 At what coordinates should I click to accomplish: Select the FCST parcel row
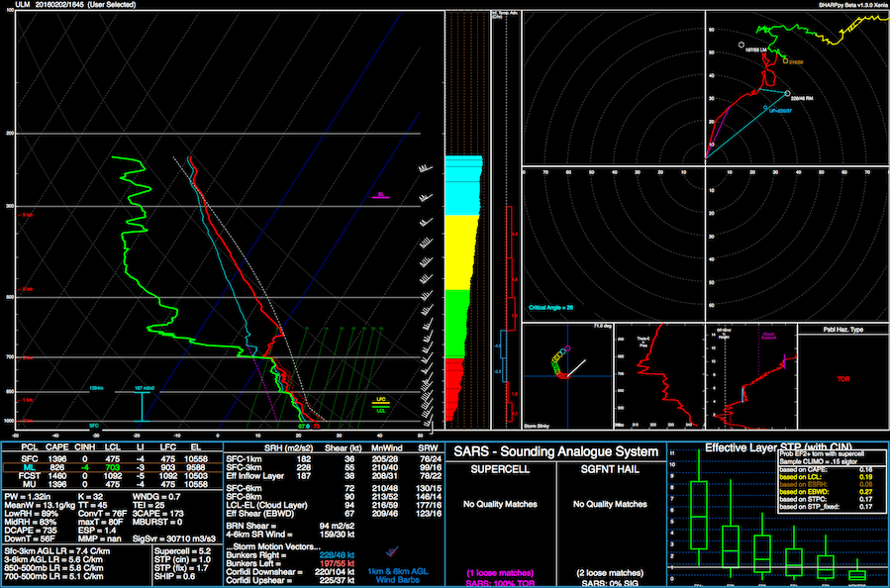click(x=31, y=476)
